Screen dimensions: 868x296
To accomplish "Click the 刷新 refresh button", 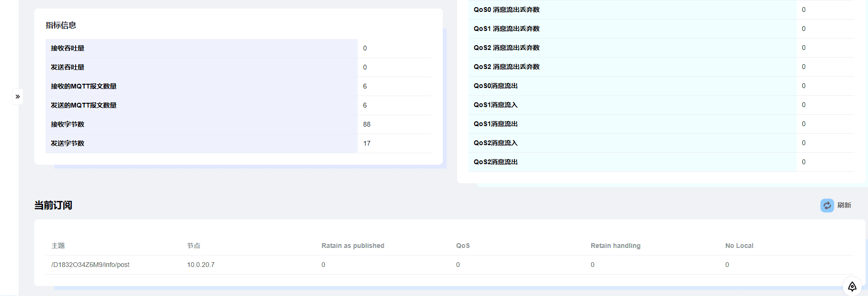I will (x=836, y=206).
